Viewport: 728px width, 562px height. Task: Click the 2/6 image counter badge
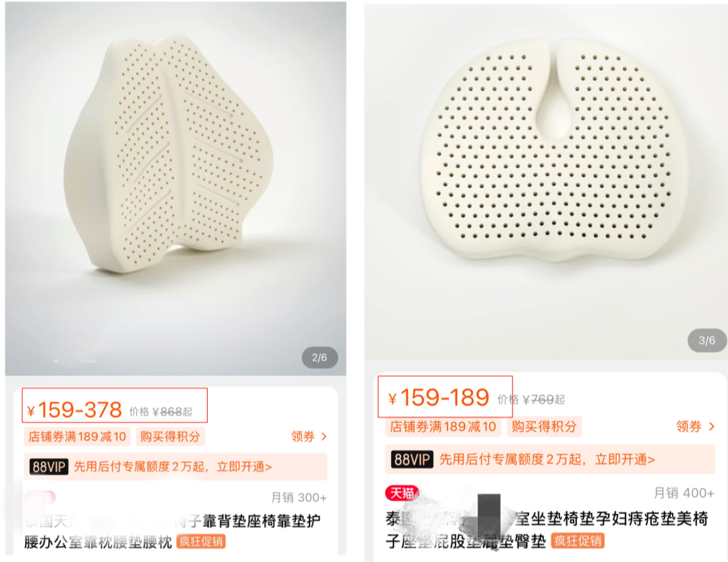coord(320,358)
